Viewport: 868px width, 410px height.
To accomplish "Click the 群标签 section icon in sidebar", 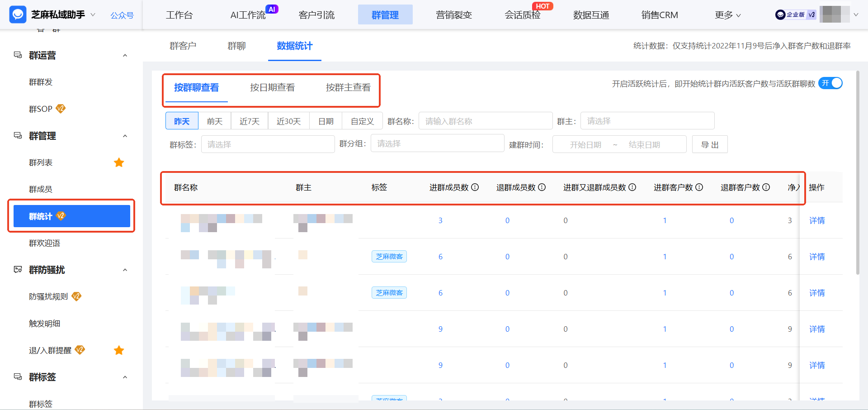I will [x=18, y=377].
